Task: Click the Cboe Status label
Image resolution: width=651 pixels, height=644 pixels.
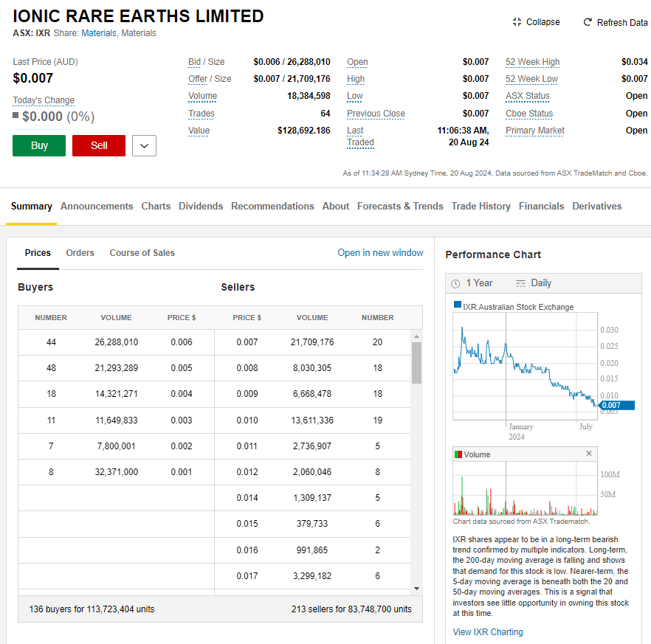Action: pos(529,114)
